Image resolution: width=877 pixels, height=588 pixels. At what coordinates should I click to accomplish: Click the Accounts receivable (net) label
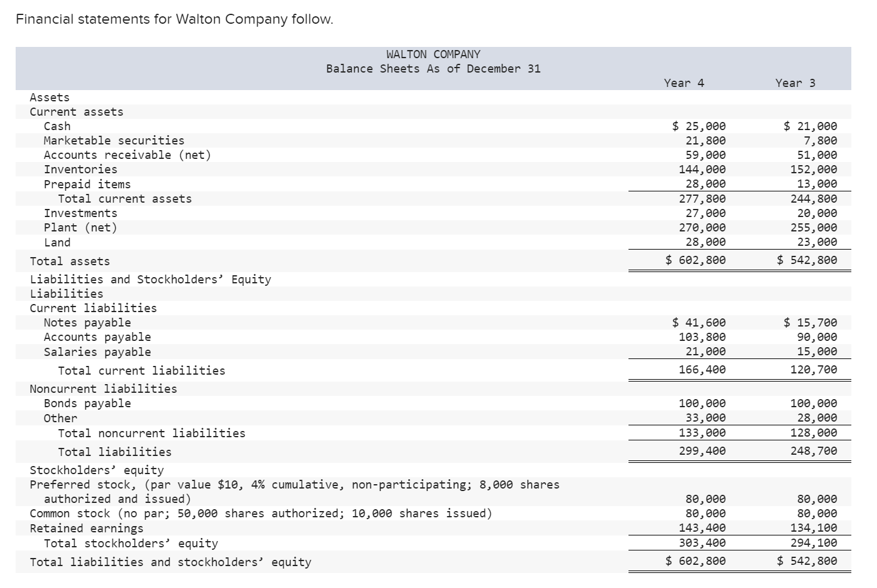128,155
